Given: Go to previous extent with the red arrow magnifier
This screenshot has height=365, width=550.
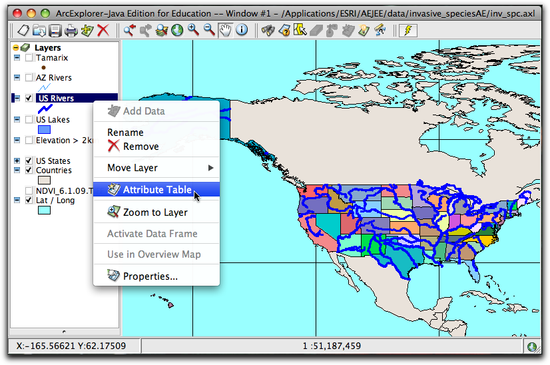Looking at the screenshot, I should pos(129,30).
